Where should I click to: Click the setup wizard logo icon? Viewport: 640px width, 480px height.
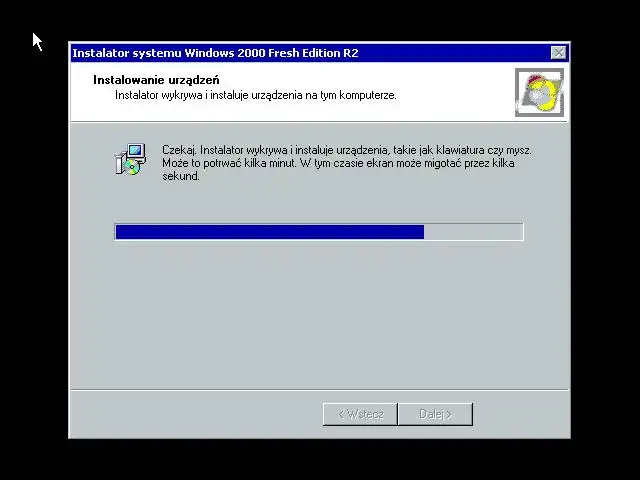click(x=539, y=92)
